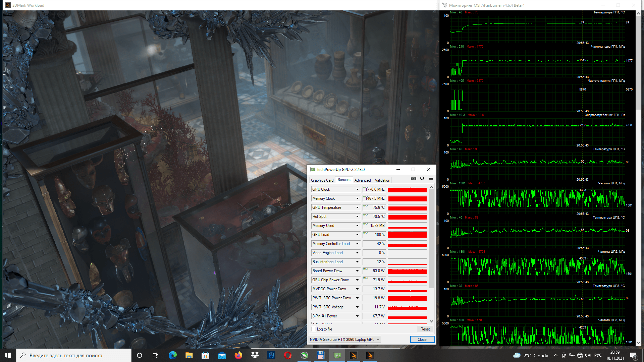Open Microsoft Edge from the taskbar

[173, 355]
